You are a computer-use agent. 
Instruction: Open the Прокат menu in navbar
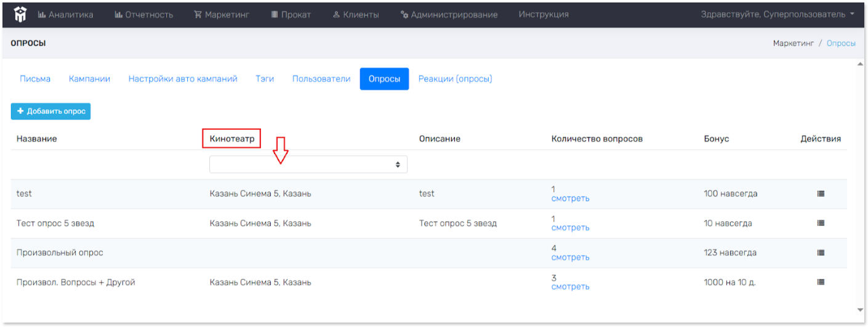(291, 14)
